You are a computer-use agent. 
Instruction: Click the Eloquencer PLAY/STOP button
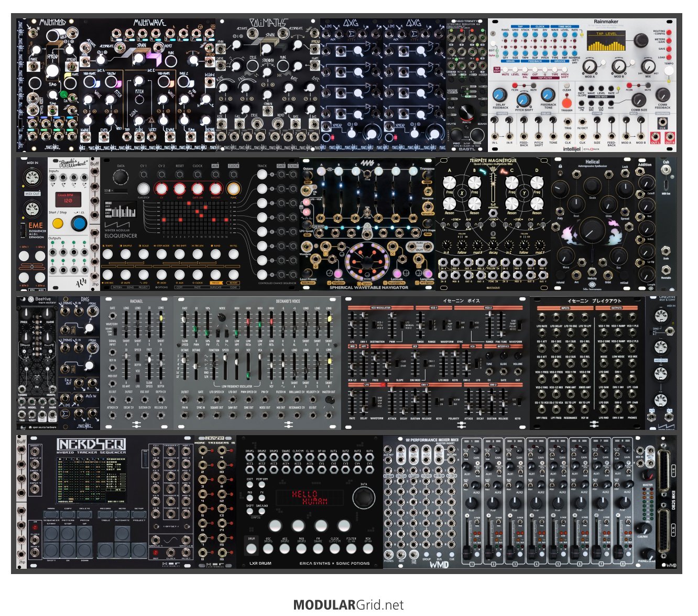point(144,189)
